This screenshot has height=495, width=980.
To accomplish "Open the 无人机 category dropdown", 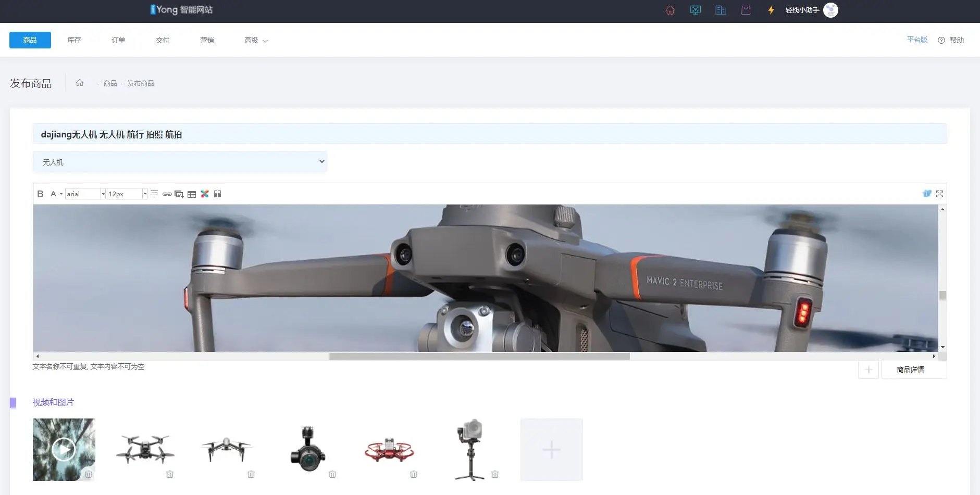I will pyautogui.click(x=180, y=162).
